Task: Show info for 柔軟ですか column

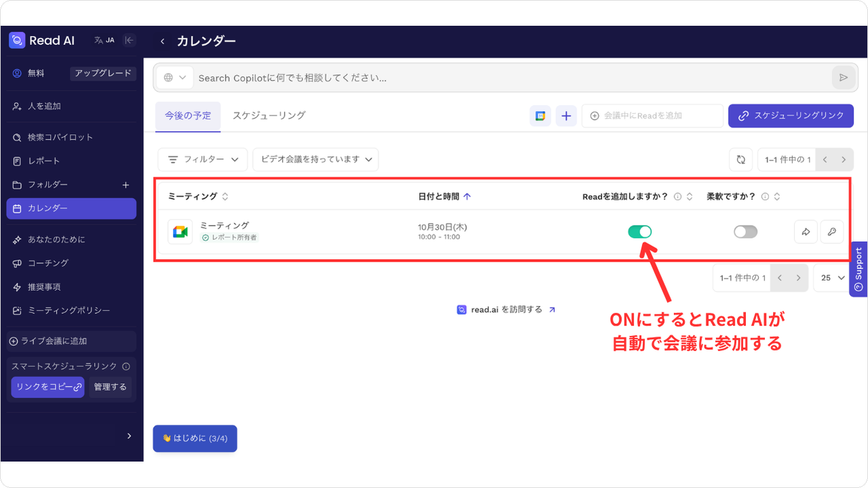Action: pyautogui.click(x=765, y=197)
